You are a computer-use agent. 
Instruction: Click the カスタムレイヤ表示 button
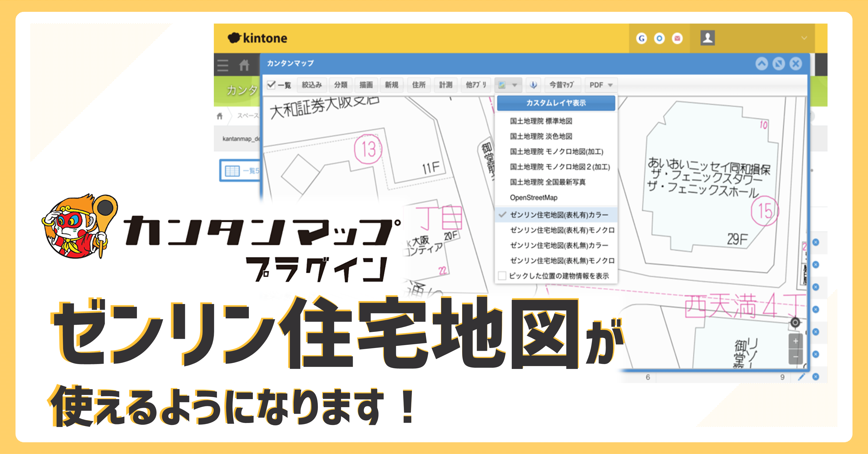556,103
